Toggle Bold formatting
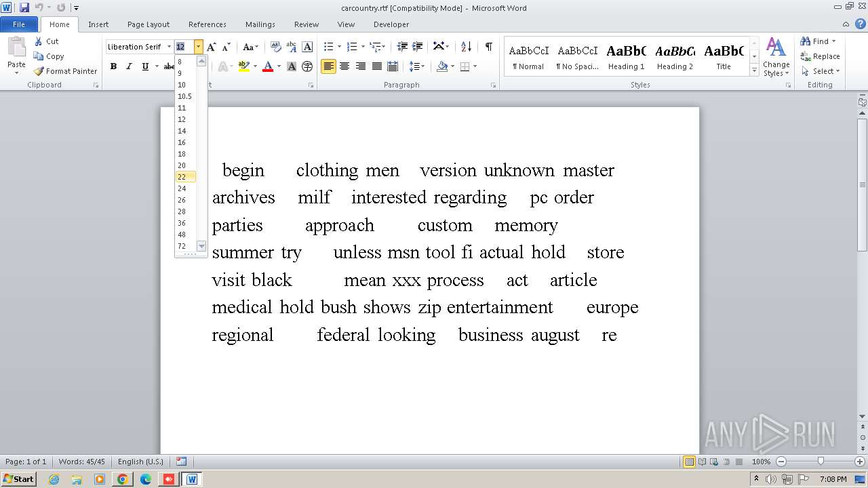 tap(113, 66)
